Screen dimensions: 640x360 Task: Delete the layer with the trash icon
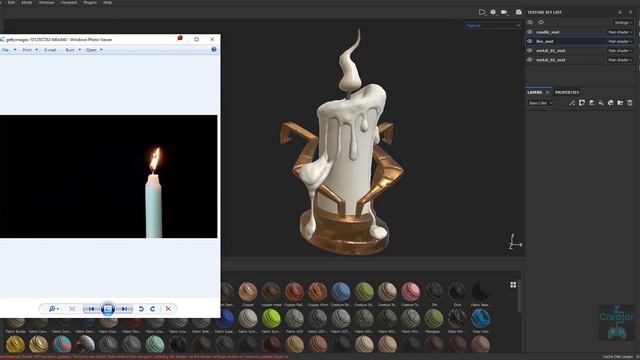click(x=630, y=103)
